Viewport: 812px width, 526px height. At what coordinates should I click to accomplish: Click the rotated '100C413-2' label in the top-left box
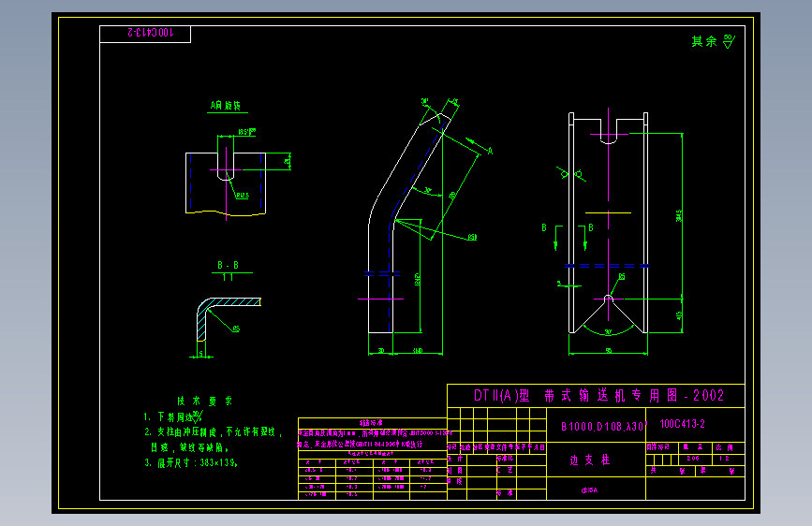click(x=151, y=33)
